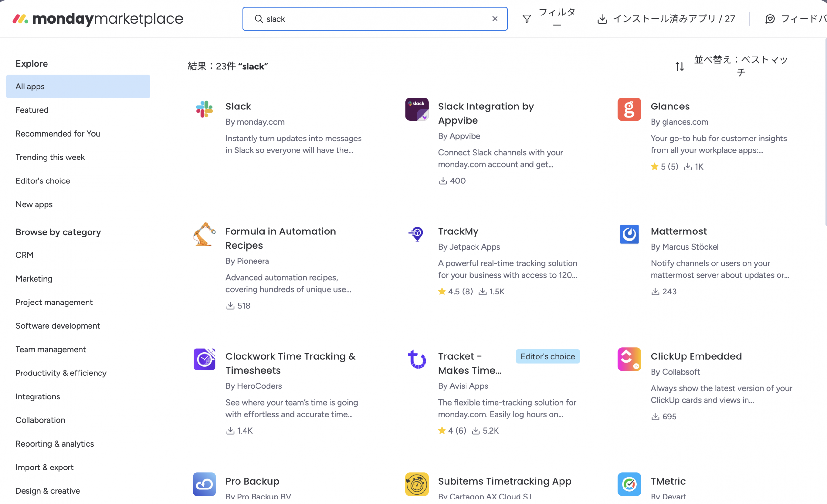Open the Subitems Timetracking App title
The width and height of the screenshot is (827, 504).
point(505,481)
